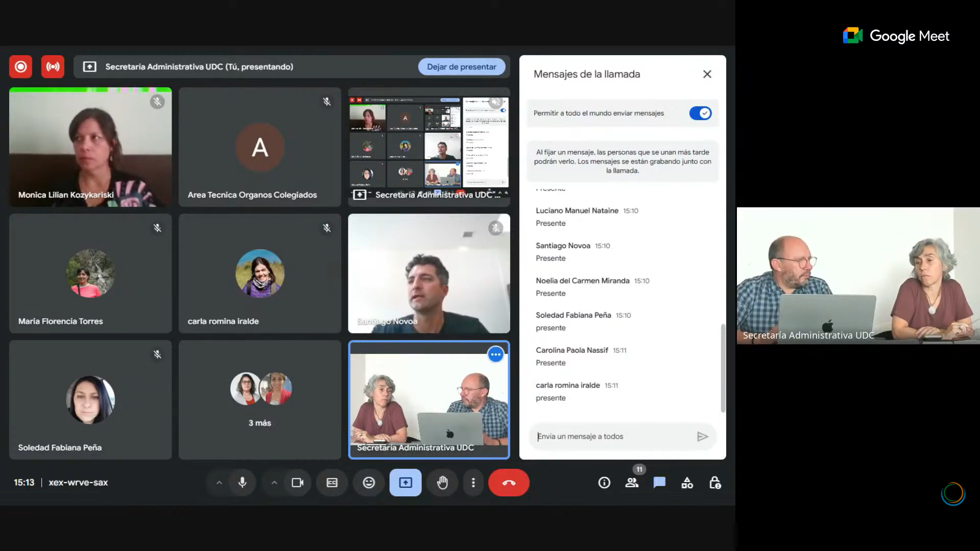The height and width of the screenshot is (551, 980).
Task: Turn on closed captions
Action: 332,483
